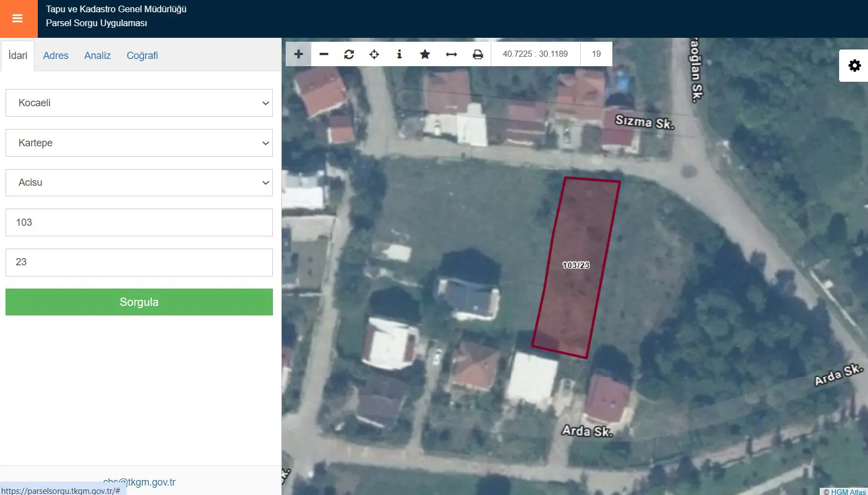Screen dimensions: 868x495
Task: Open the Kocaeli province dropdown
Action: click(x=139, y=103)
